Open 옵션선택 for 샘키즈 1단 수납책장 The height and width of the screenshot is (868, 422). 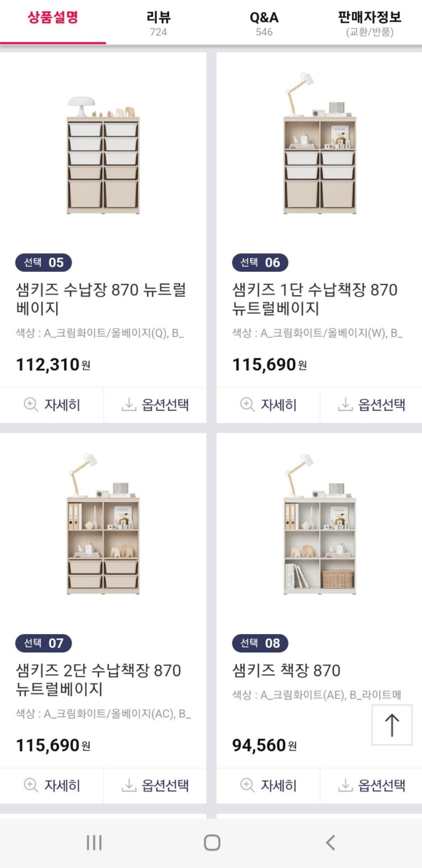tap(371, 404)
